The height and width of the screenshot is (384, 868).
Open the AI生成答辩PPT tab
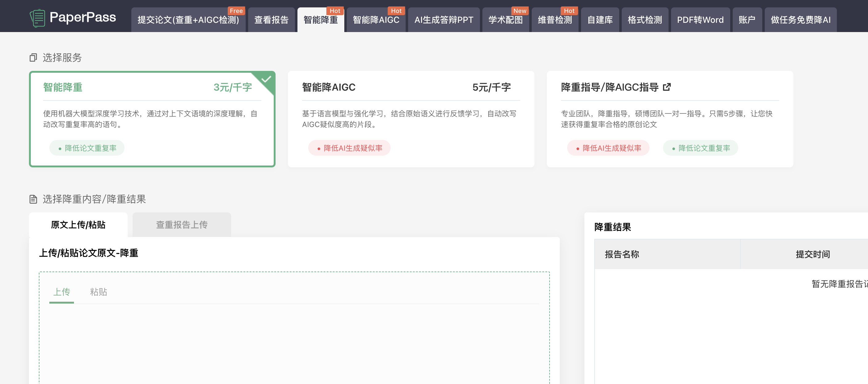click(444, 20)
